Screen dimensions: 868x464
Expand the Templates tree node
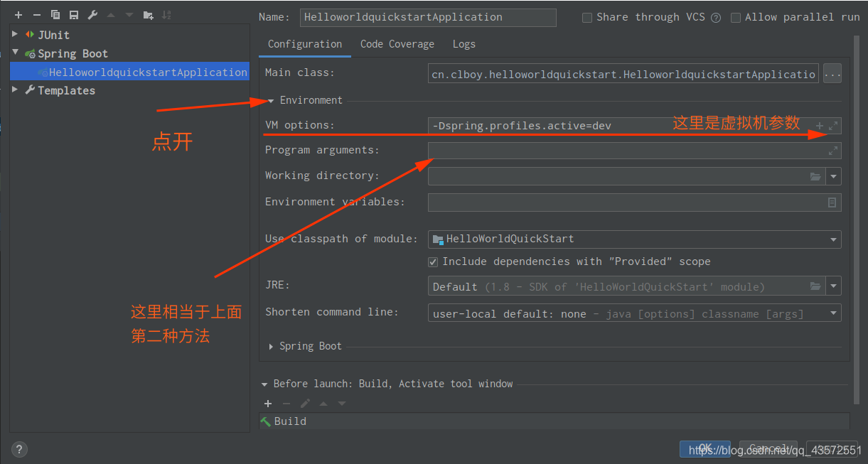[x=16, y=90]
